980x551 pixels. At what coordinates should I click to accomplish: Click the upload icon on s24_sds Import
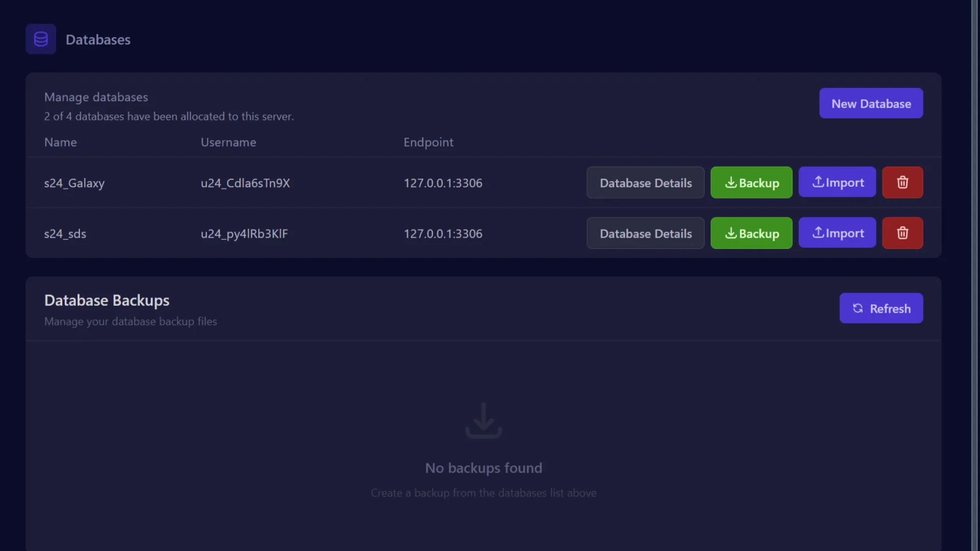(818, 233)
